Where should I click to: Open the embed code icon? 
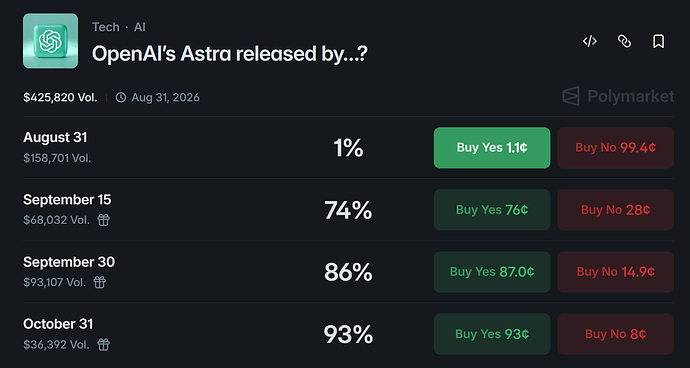pyautogui.click(x=589, y=41)
